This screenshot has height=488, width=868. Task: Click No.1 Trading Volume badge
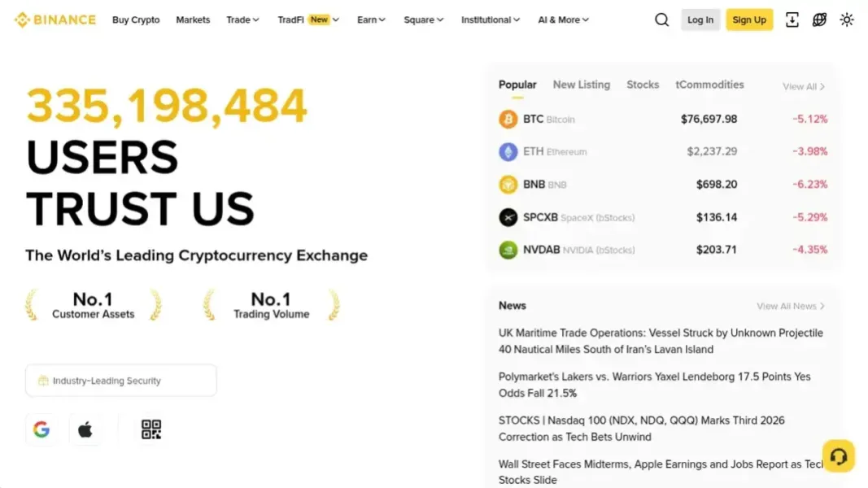271,305
